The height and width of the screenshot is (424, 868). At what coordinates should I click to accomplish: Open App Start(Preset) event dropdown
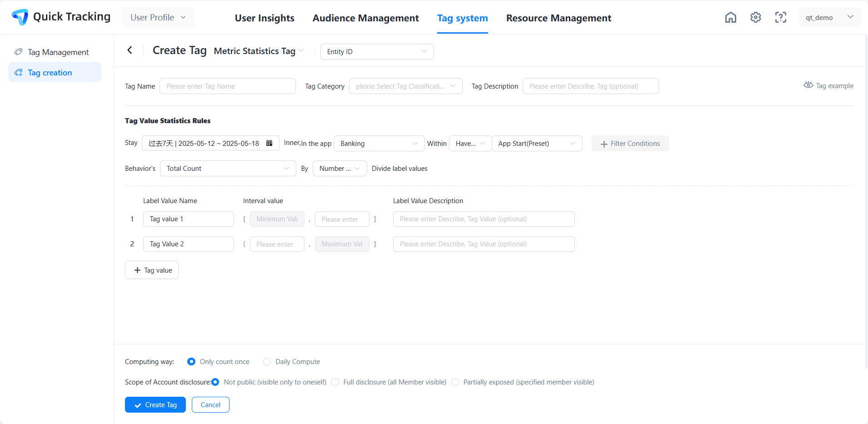537,144
